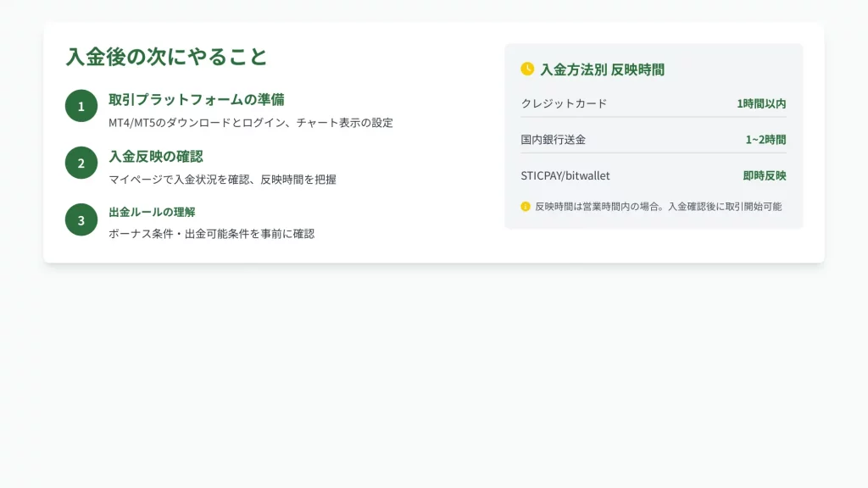Click the STICPAY/bitwallet row label

(x=565, y=175)
